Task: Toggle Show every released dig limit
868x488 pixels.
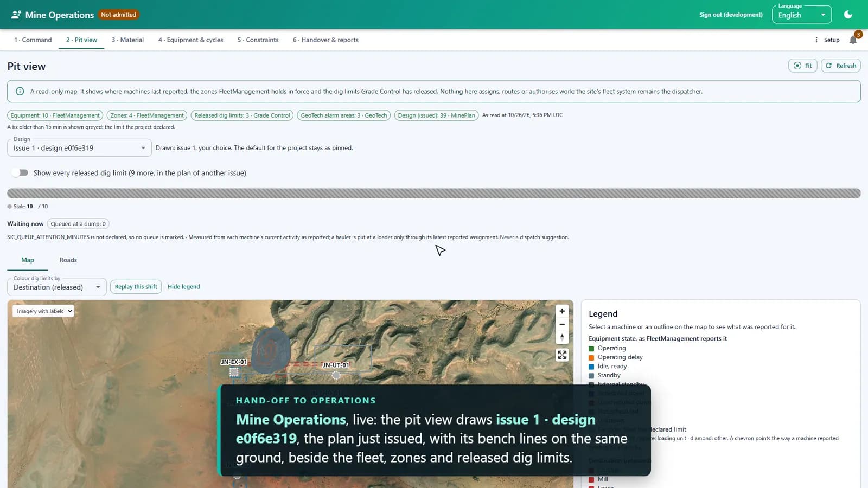Action: click(x=20, y=173)
